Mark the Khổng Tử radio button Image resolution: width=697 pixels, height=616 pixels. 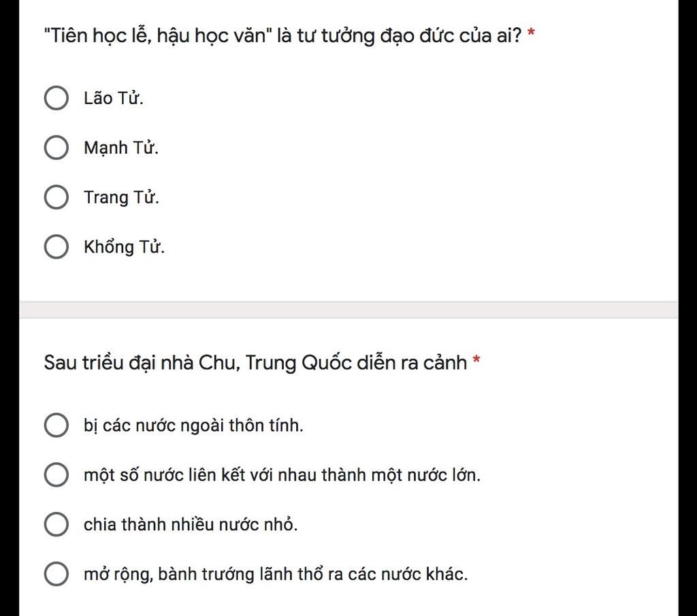56,246
